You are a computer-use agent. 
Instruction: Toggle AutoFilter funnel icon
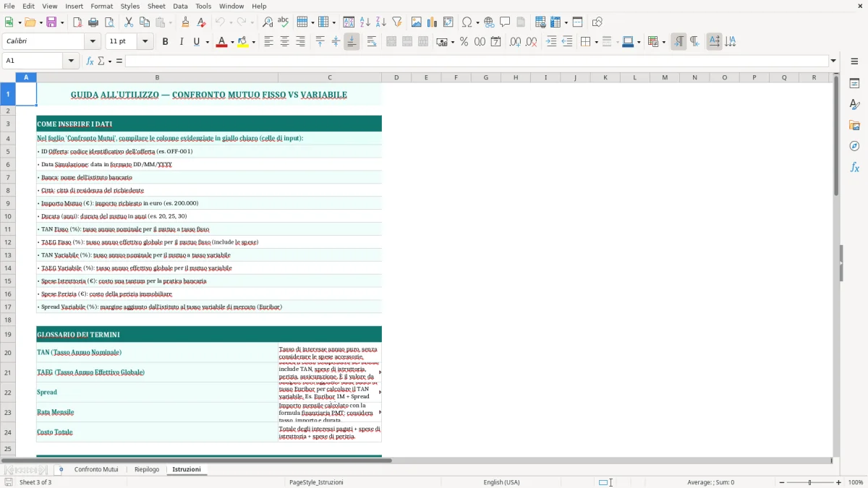pyautogui.click(x=397, y=22)
